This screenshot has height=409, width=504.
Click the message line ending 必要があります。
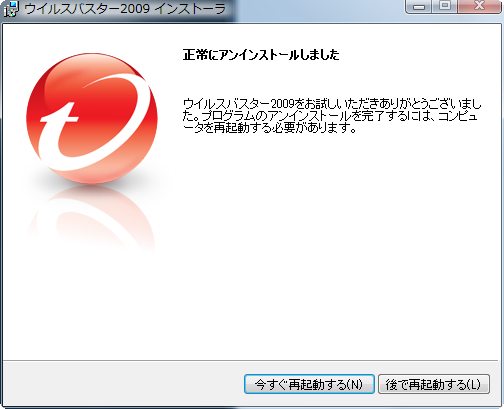pos(270,128)
